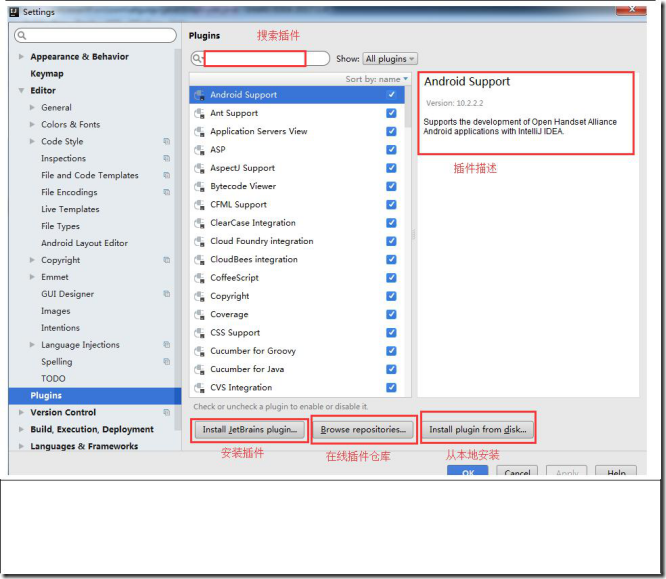Screen dimensions: 666x579
Task: Focus the settings search field
Action: click(x=95, y=35)
